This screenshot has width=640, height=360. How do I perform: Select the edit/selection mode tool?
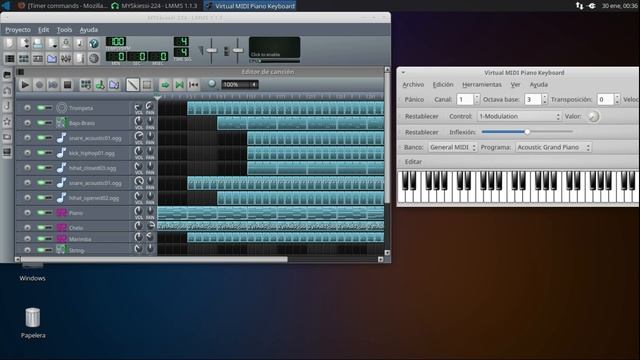tap(147, 85)
